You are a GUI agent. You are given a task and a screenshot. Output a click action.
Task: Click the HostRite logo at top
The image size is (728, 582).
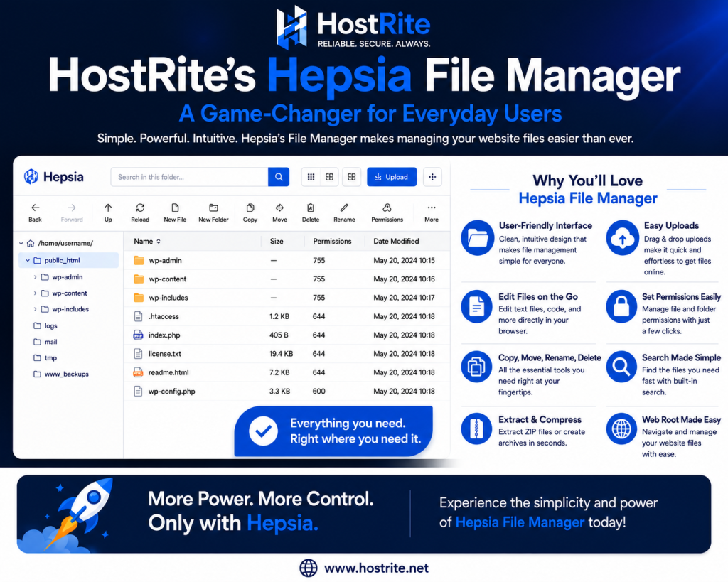[353, 26]
